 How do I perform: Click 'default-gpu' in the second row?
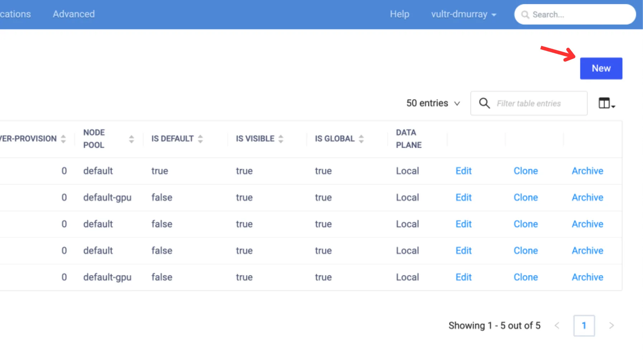[x=107, y=198]
